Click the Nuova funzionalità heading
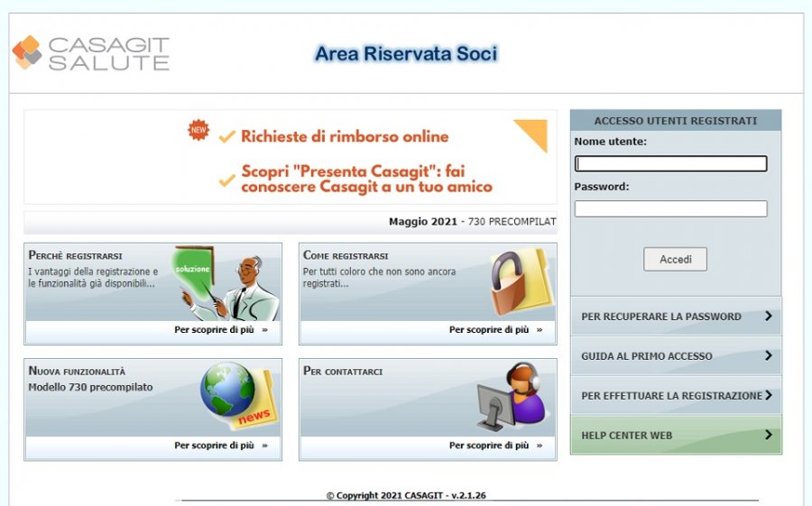This screenshot has height=506, width=812. pyautogui.click(x=77, y=371)
